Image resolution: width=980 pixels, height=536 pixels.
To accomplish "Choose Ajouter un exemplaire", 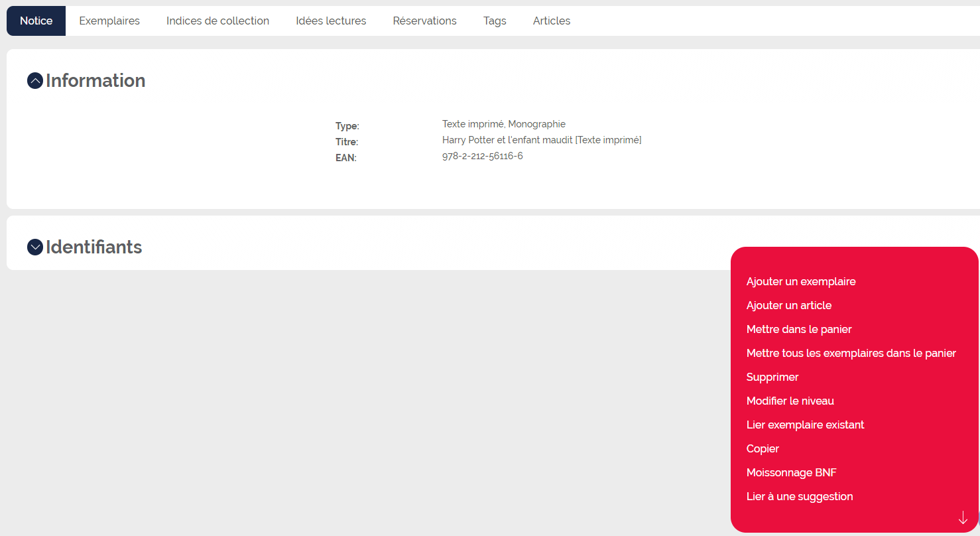I will (x=801, y=281).
